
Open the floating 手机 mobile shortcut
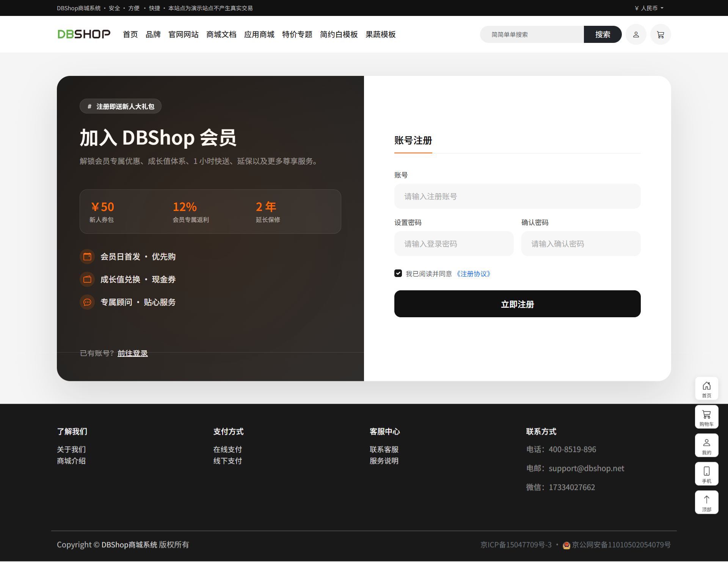coord(706,474)
